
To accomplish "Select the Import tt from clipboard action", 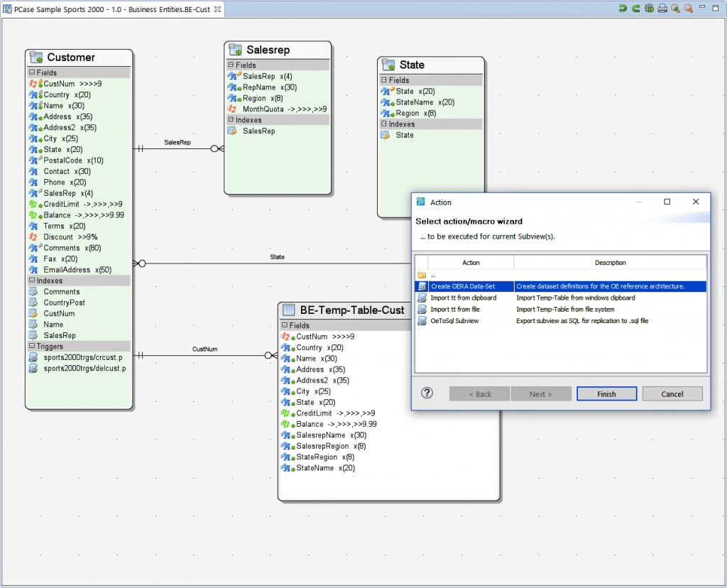I will pyautogui.click(x=465, y=298).
